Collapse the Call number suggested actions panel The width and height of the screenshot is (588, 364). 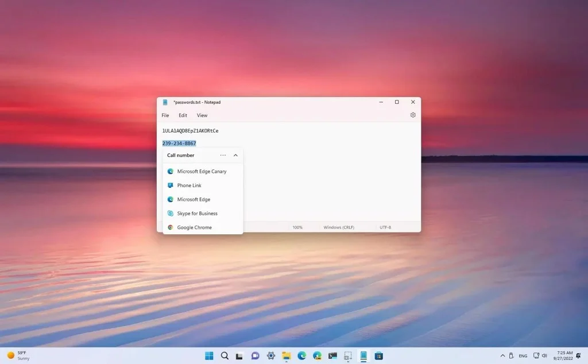tap(235, 155)
